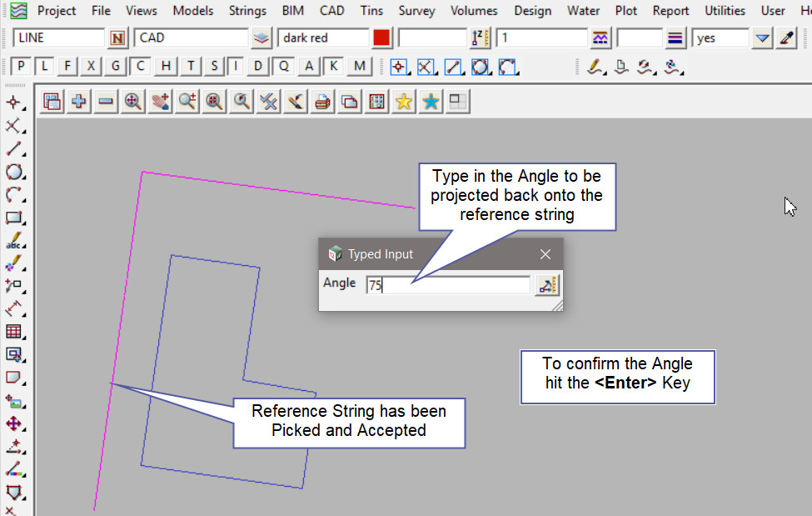Click the N name button next to LINE
Viewport: 812px width, 516px height.
pos(118,38)
